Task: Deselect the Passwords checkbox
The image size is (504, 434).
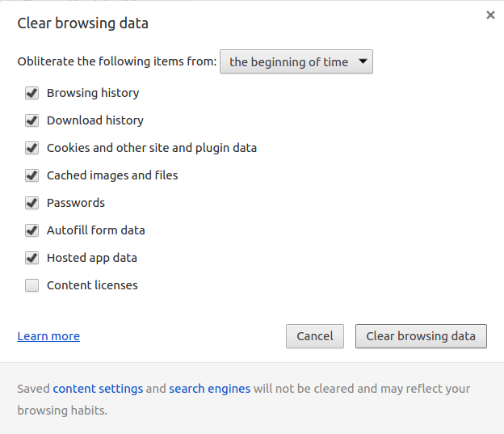Action: pyautogui.click(x=31, y=203)
